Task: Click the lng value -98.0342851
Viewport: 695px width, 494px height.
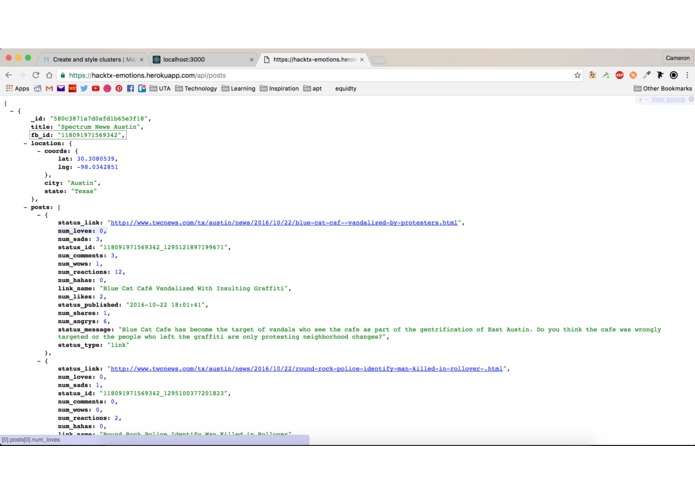Action: click(98, 167)
